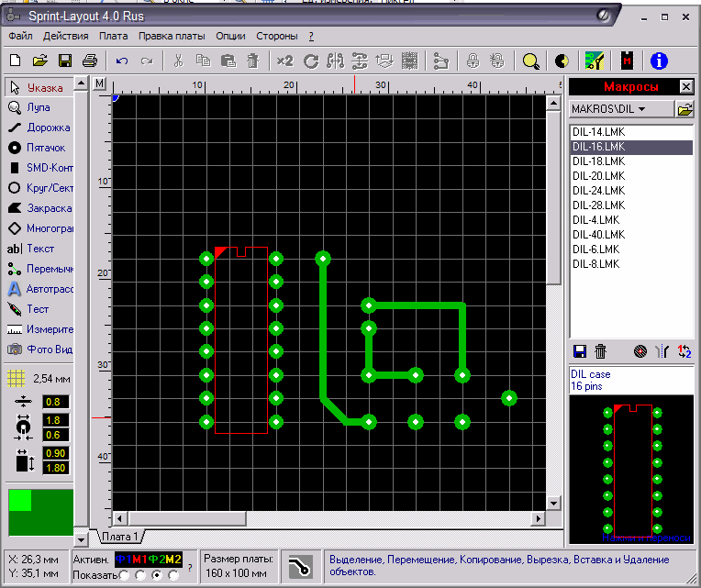The width and height of the screenshot is (701, 588).
Task: Open a file with the folder icon
Action: (x=39, y=61)
